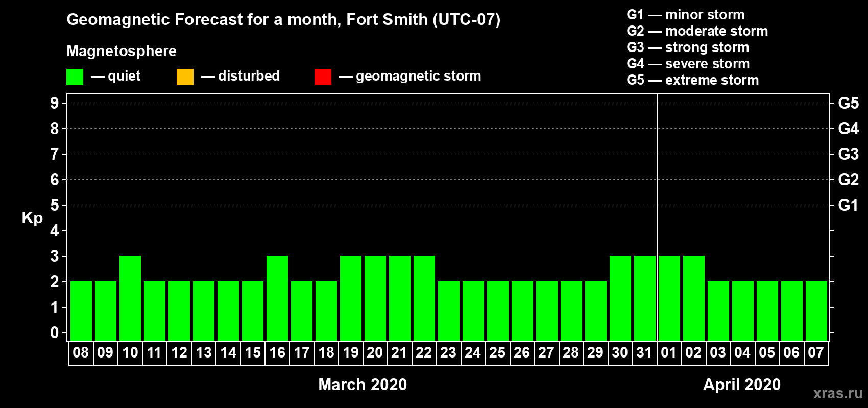Select the bar for March 16
This screenshot has width=868, height=408.
[x=277, y=298]
